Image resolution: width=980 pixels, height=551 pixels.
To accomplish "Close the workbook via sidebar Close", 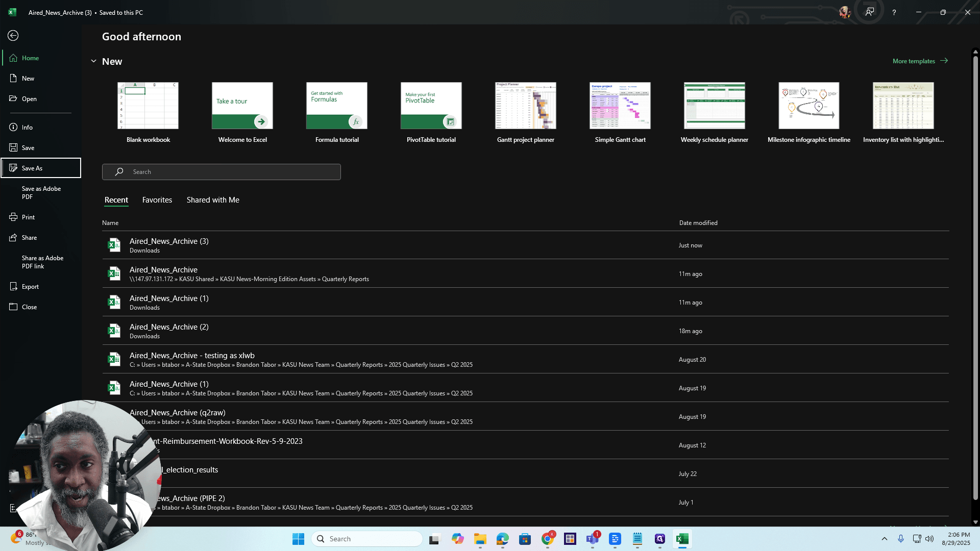I will pyautogui.click(x=41, y=307).
